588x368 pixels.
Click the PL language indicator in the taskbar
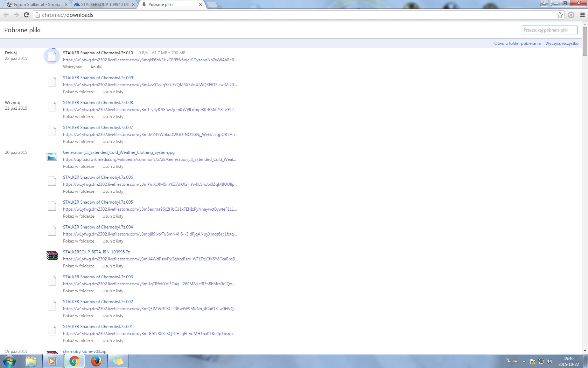click(507, 360)
